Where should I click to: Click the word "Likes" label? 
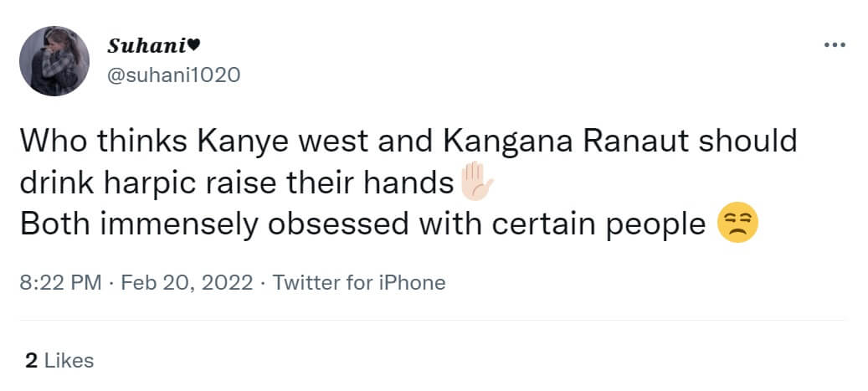point(69,361)
